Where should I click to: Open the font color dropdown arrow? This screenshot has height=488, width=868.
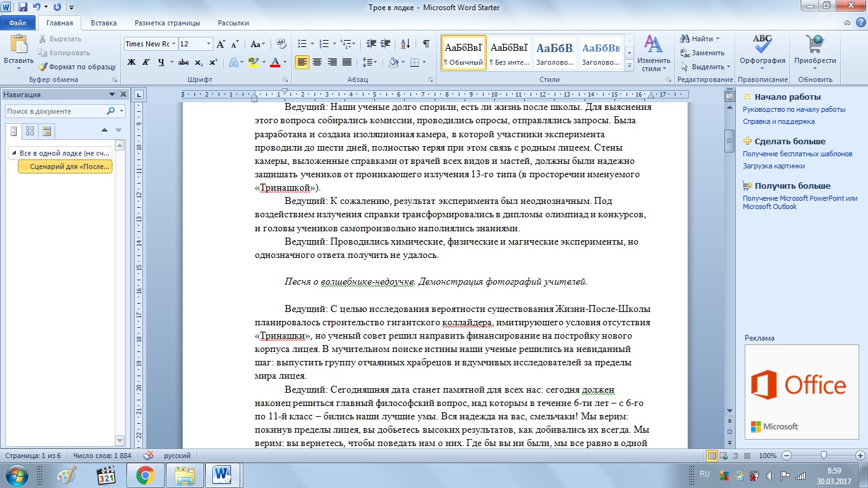[283, 62]
